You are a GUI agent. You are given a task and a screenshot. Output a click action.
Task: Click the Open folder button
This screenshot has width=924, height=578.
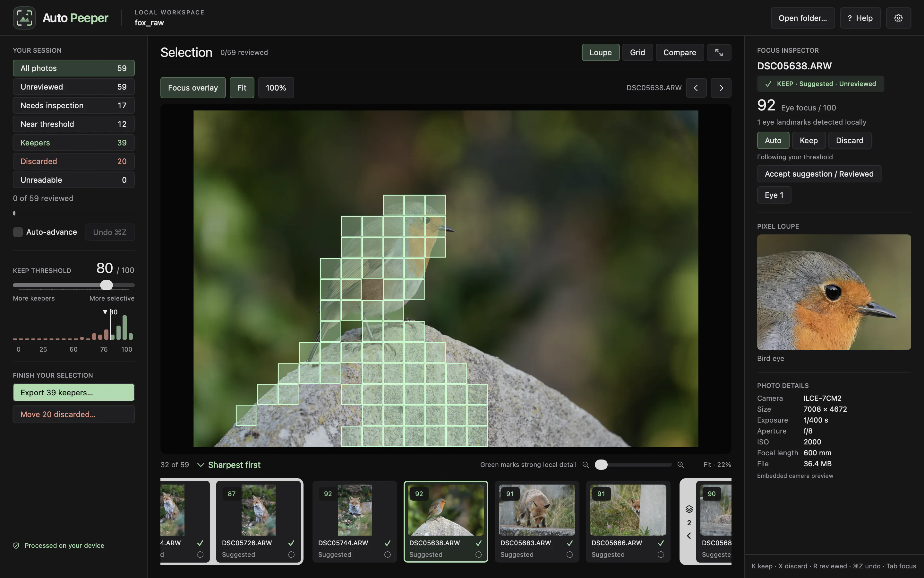[x=803, y=18]
